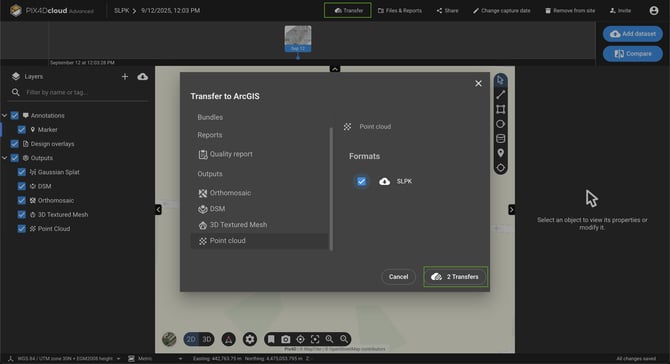Click the bookmark view icon
The width and height of the screenshot is (670, 364).
(x=271, y=339)
